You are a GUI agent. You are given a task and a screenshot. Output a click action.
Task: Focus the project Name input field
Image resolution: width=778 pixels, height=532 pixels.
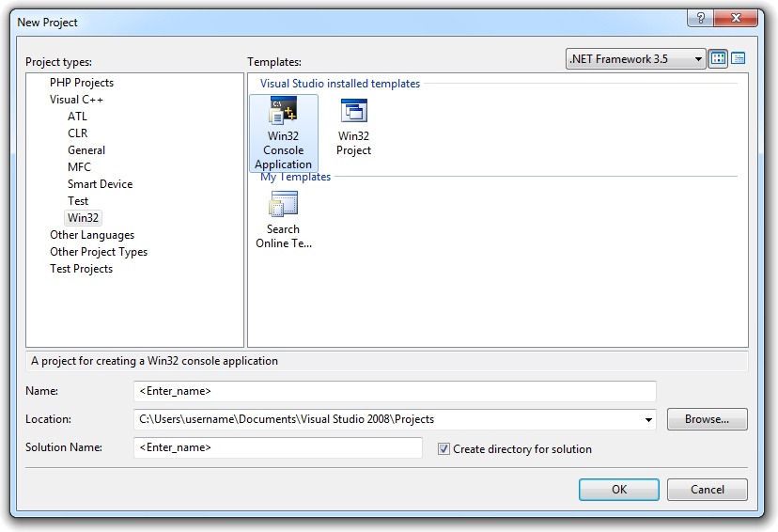pyautogui.click(x=395, y=391)
